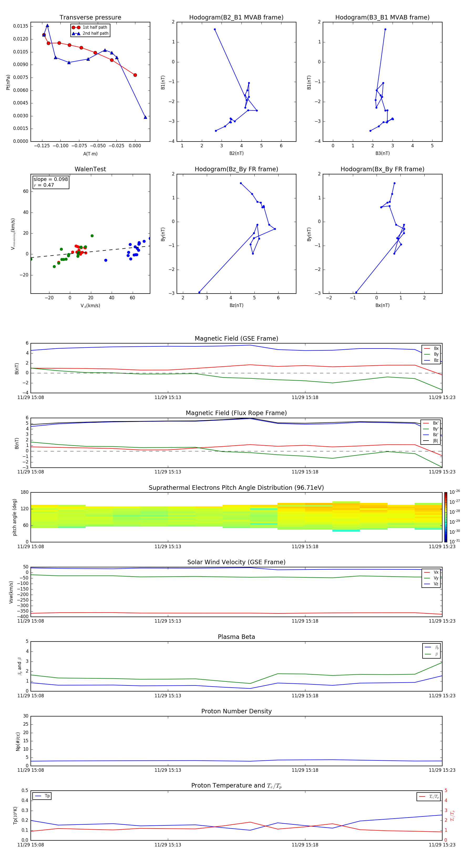Screen dimensions: 473x868
Task: Select the "B2(nT)" x-axis label
Action: click(x=236, y=153)
